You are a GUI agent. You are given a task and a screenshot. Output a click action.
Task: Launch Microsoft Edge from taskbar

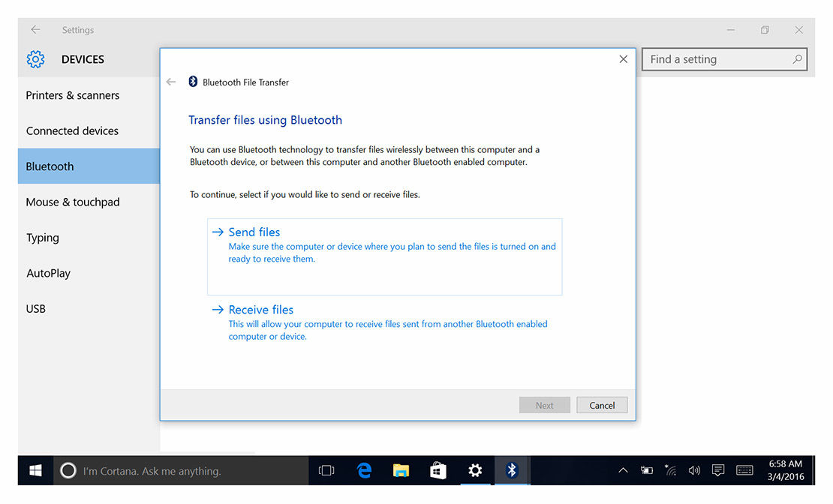click(365, 470)
